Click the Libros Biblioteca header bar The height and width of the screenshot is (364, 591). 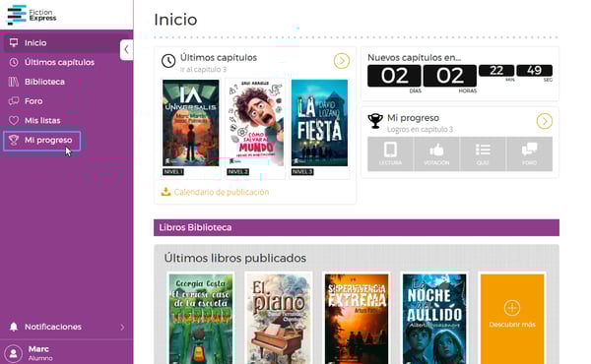[357, 227]
